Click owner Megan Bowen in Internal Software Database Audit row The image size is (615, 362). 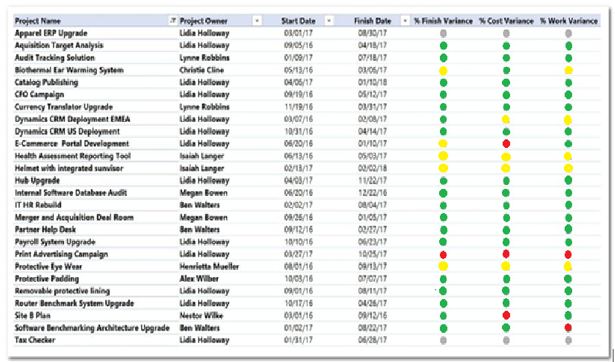click(x=203, y=193)
